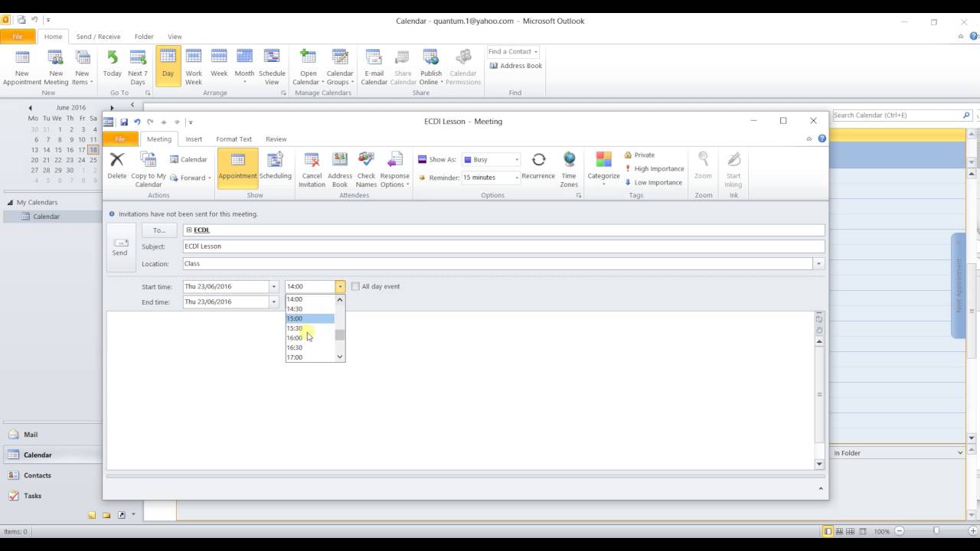
Task: Select 15:30 in time list
Action: coord(310,328)
